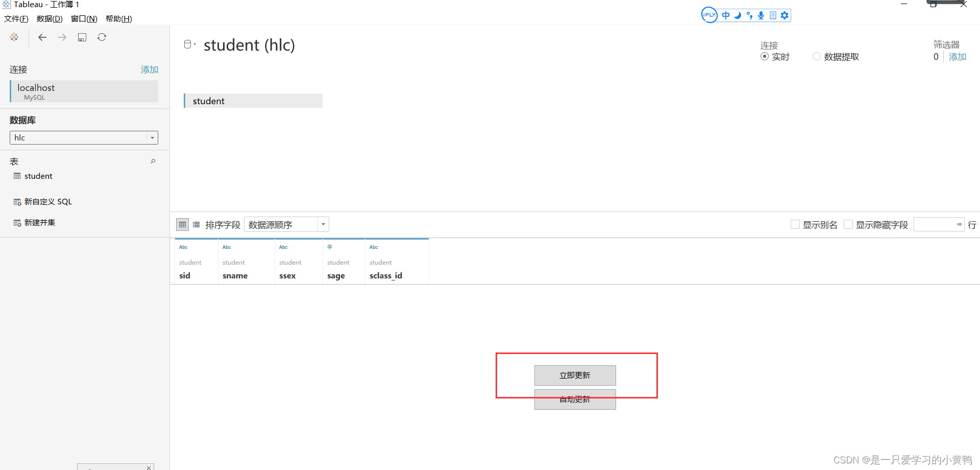Open the 数据库 hlc dropdown

pos(152,137)
